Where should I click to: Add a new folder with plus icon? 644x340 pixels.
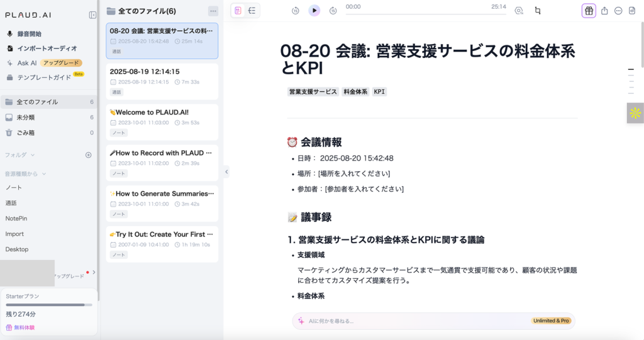(89, 155)
